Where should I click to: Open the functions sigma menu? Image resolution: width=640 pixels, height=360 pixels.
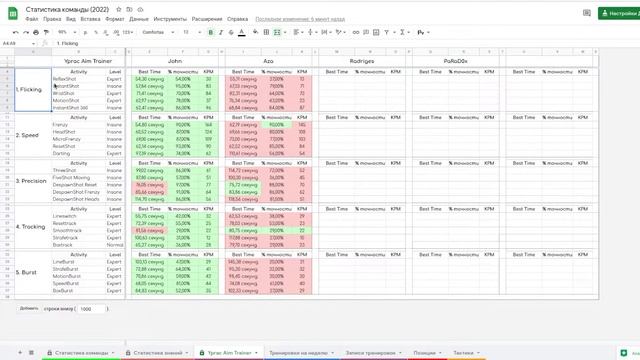(x=402, y=32)
